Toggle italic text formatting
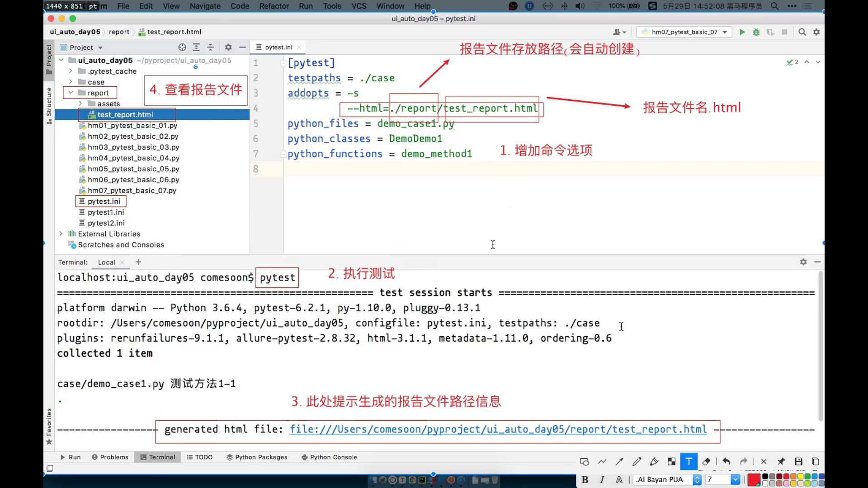The width and height of the screenshot is (868, 488). pos(602,480)
